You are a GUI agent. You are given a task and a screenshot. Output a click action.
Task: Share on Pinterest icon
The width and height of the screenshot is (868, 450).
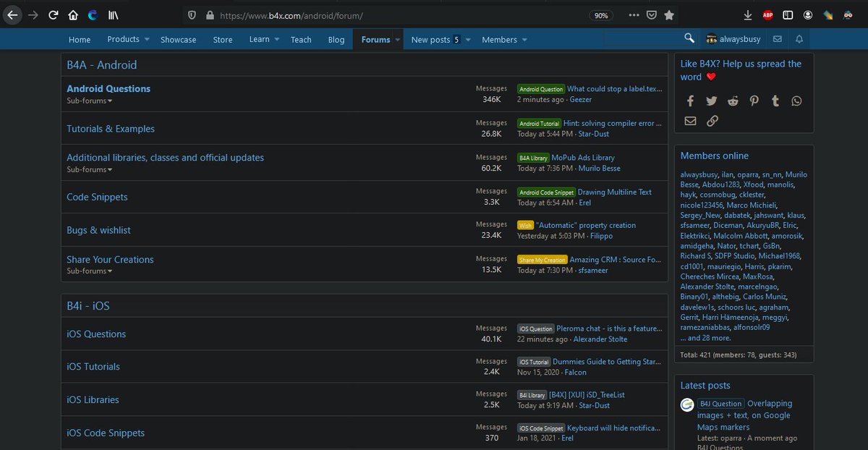(x=754, y=101)
